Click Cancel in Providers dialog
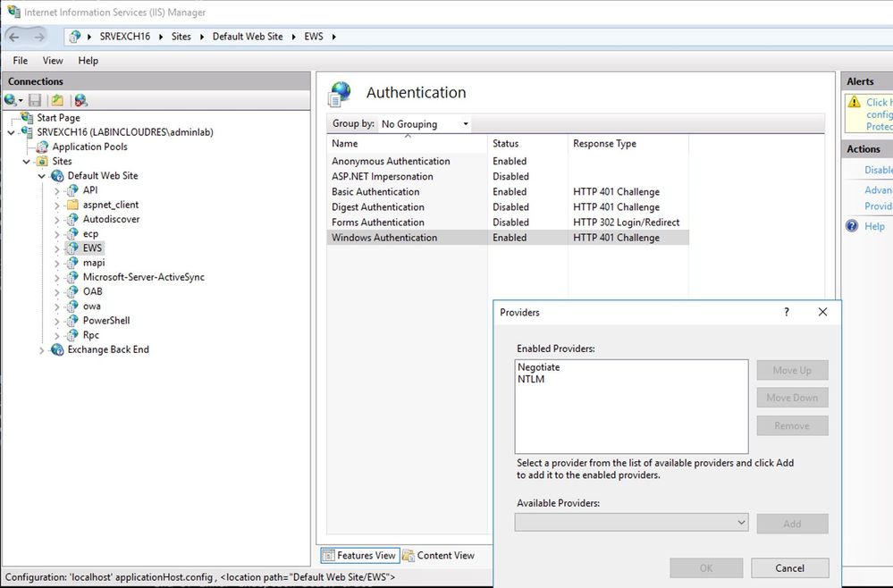Image resolution: width=893 pixels, height=588 pixels. click(790, 567)
